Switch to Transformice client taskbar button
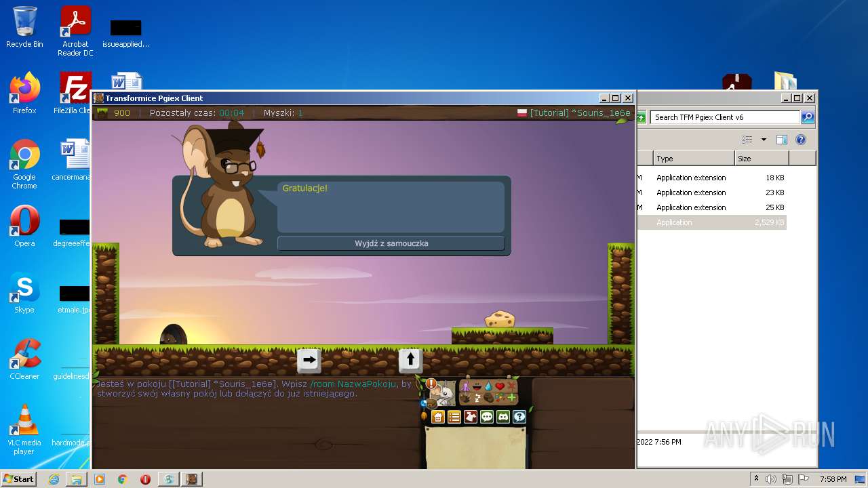 coord(192,479)
